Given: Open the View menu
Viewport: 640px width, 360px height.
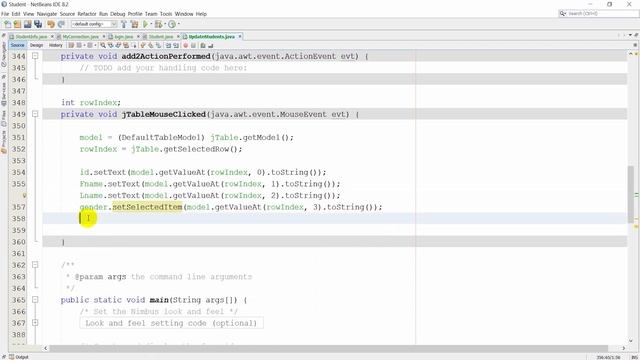Looking at the screenshot, I should coord(29,14).
